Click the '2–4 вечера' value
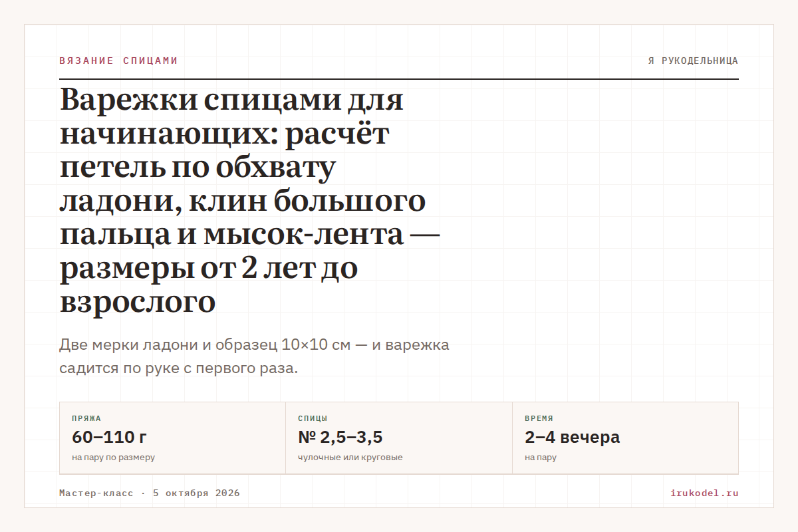The width and height of the screenshot is (798, 532). click(x=572, y=438)
